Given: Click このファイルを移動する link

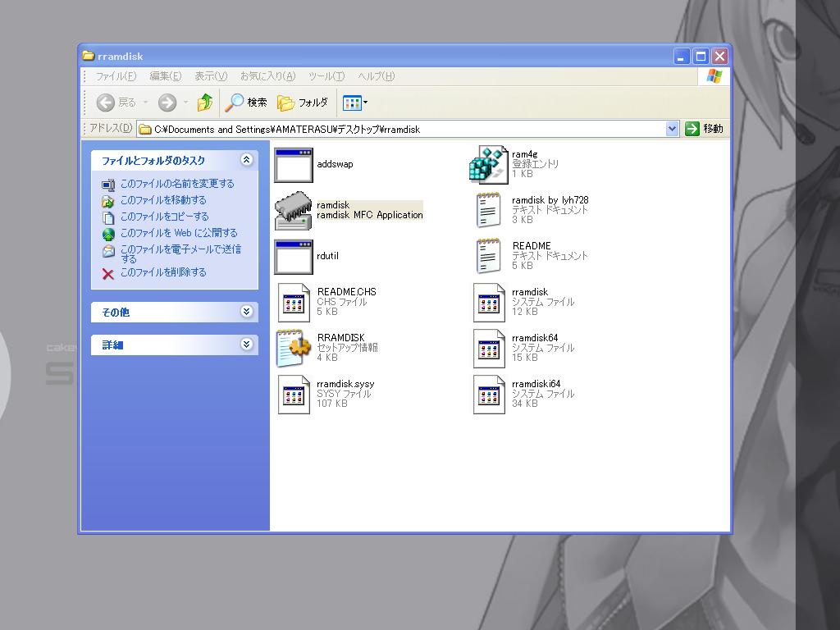Looking at the screenshot, I should [163, 200].
